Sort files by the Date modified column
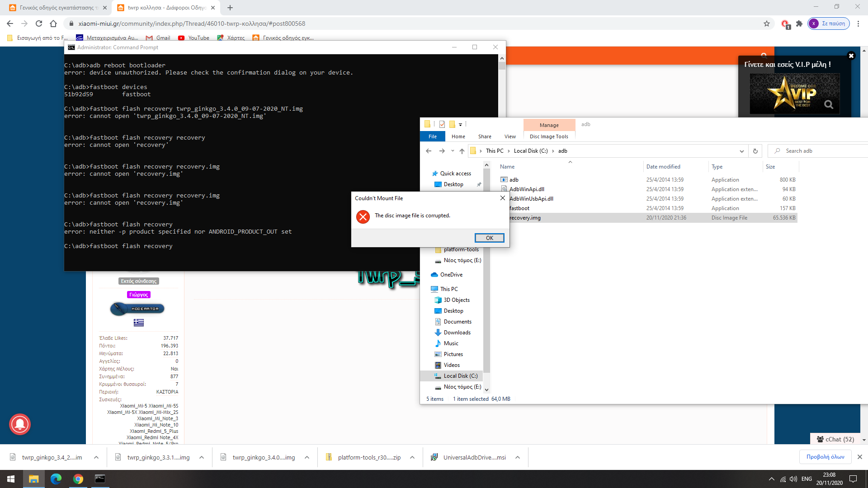This screenshot has height=488, width=868. (663, 167)
